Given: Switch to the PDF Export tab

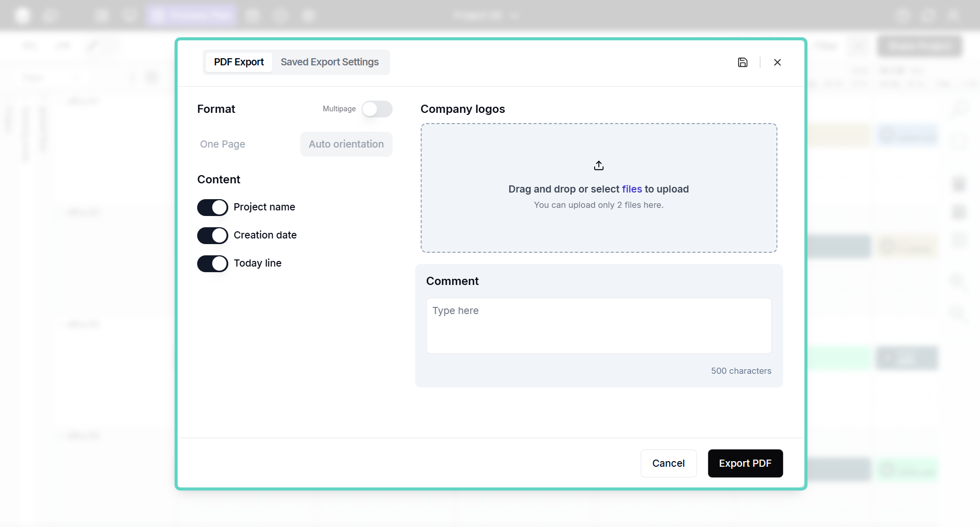Looking at the screenshot, I should (238, 62).
